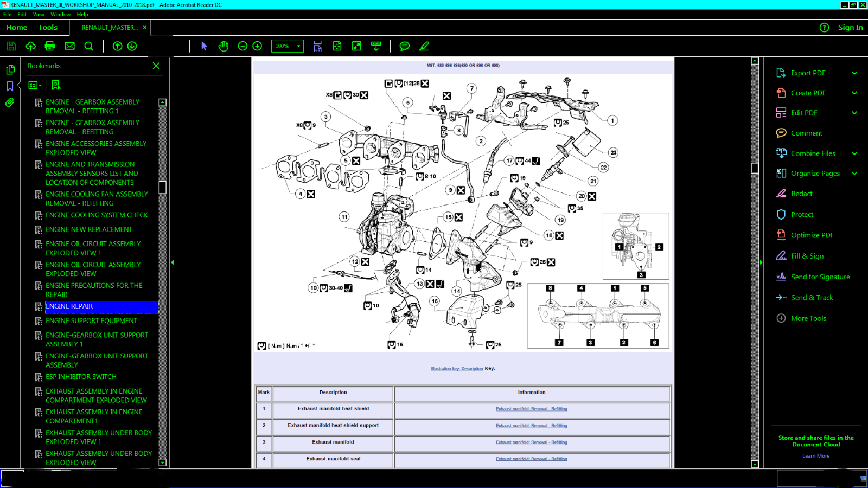The image size is (868, 488).
Task: Expand Organize Pages chevron
Action: click(854, 174)
